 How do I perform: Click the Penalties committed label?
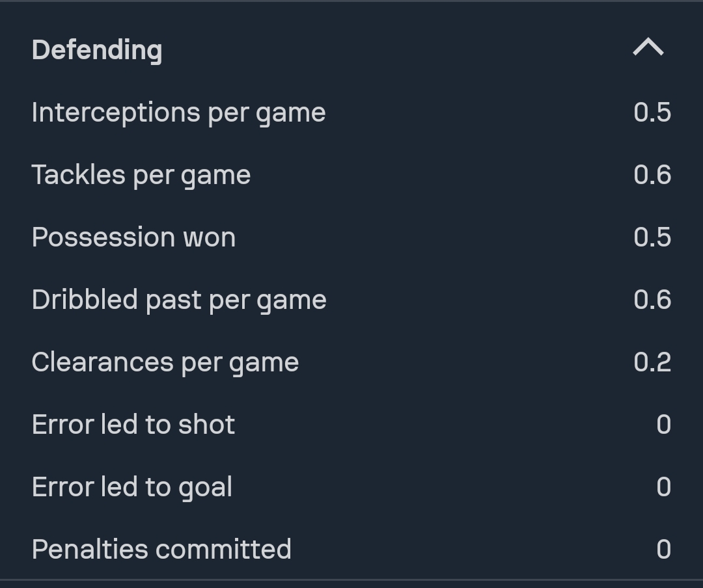click(161, 550)
